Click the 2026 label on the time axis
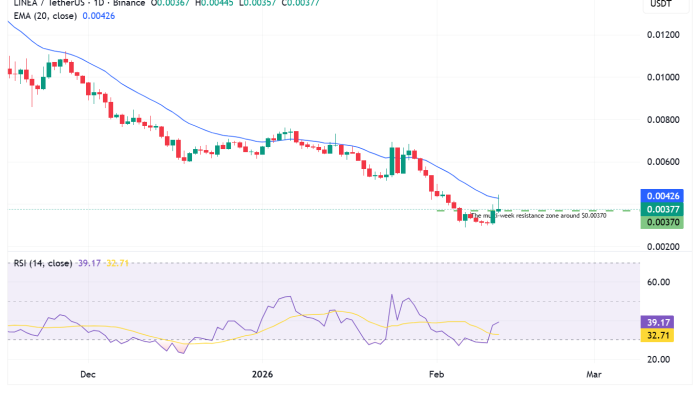Screen dimensions: 700x400 [262, 374]
